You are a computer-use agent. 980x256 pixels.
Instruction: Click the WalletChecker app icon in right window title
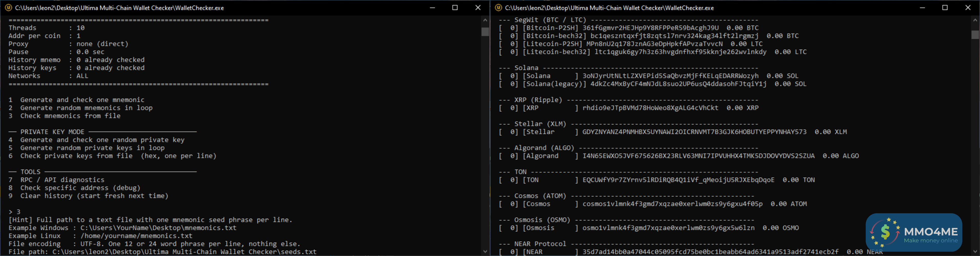(x=498, y=8)
